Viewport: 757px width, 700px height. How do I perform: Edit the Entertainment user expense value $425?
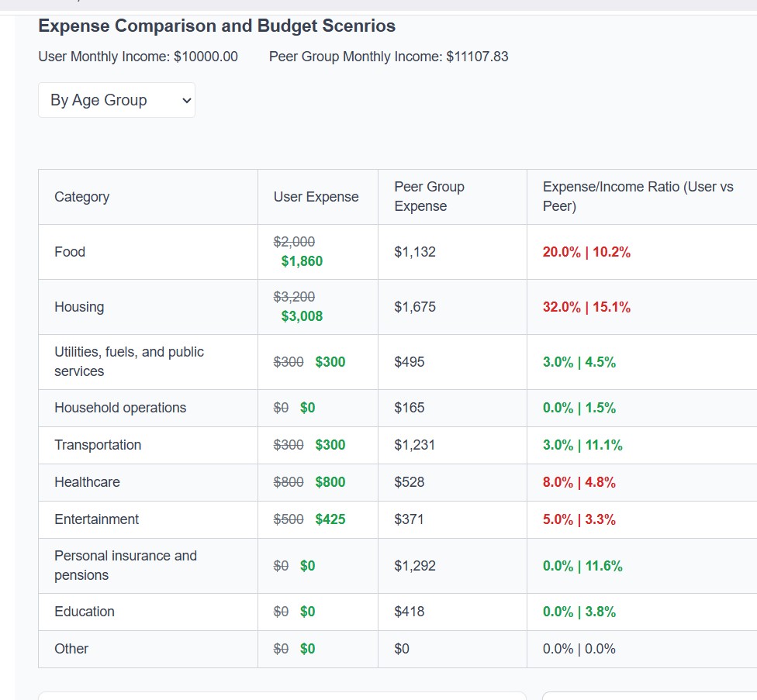(x=330, y=519)
